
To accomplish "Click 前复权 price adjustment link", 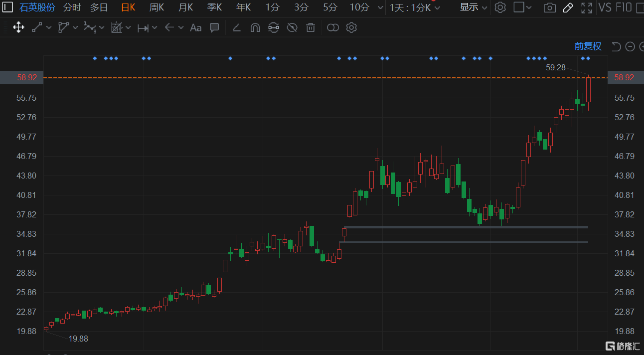I will (x=588, y=46).
